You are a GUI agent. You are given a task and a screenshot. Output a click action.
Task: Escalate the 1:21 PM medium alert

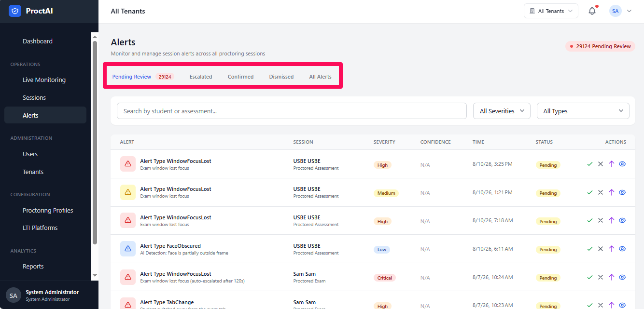pyautogui.click(x=612, y=192)
